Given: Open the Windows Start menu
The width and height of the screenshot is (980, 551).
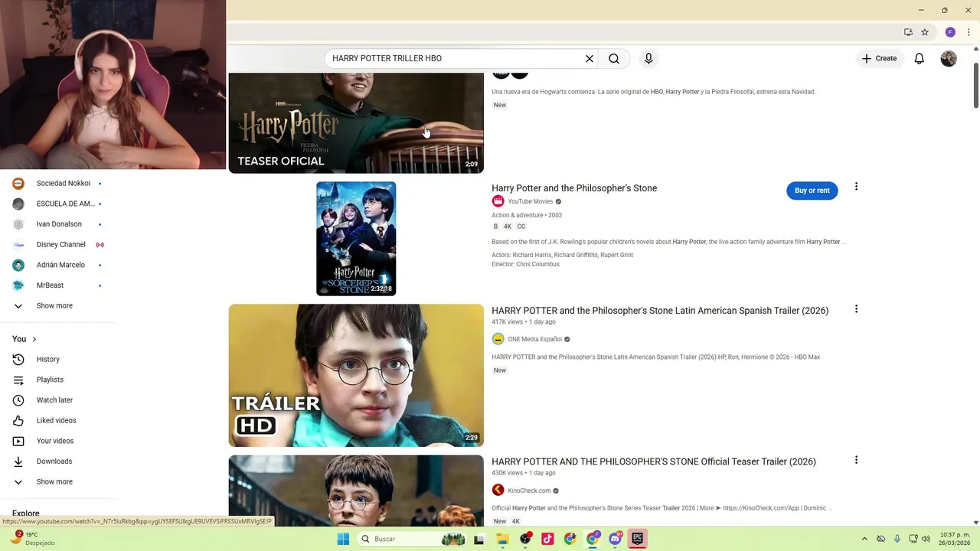Looking at the screenshot, I should [x=343, y=539].
